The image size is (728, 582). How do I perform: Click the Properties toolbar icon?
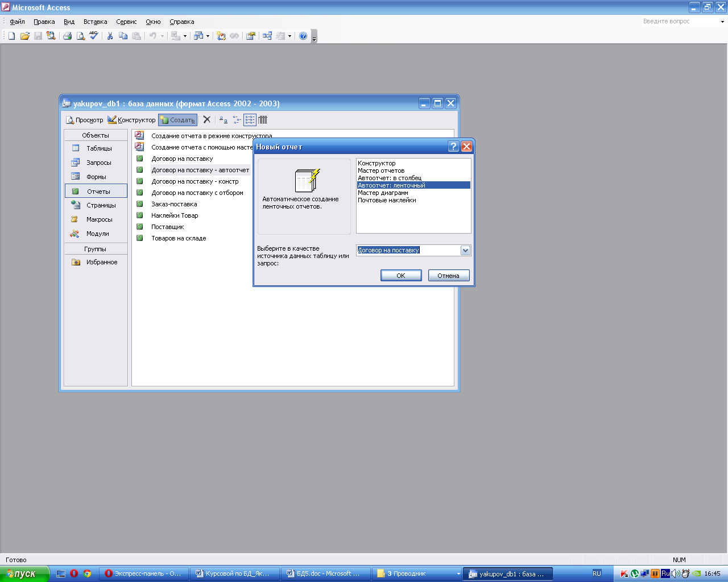250,36
